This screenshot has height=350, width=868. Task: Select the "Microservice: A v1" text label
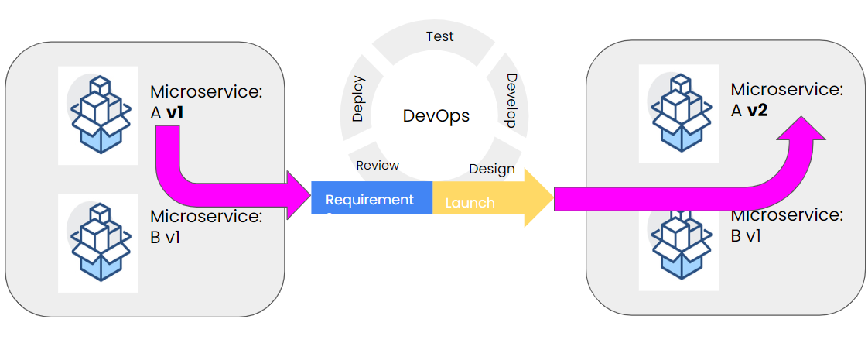pyautogui.click(x=206, y=102)
